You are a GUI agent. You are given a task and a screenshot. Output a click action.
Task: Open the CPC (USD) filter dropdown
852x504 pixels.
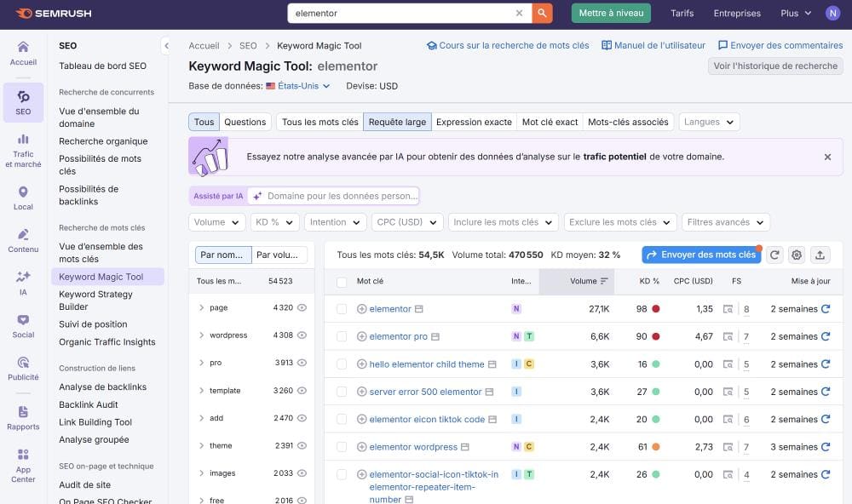tap(406, 222)
